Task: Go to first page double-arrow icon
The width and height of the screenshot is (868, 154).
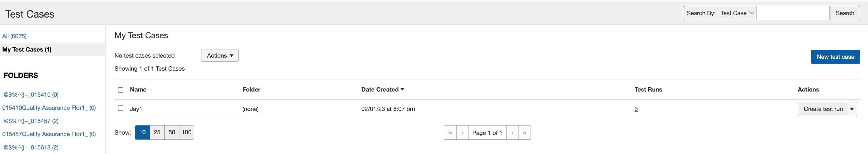Action: tap(450, 133)
